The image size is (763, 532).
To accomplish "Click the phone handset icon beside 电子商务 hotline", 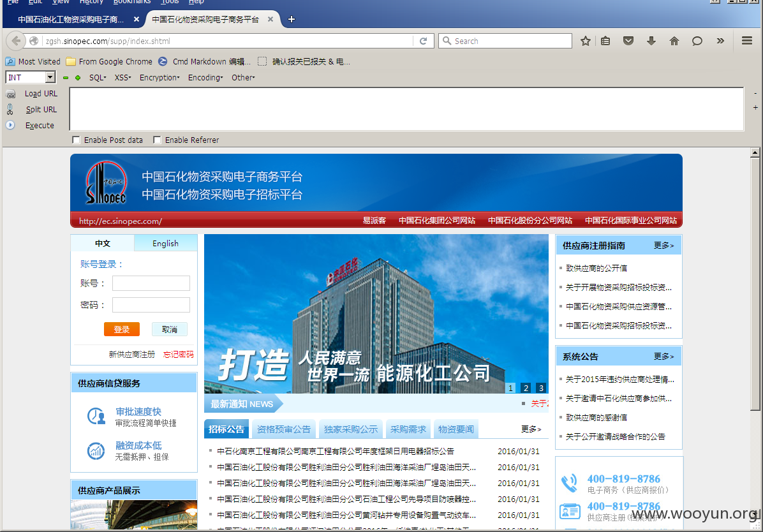I will coord(569,484).
